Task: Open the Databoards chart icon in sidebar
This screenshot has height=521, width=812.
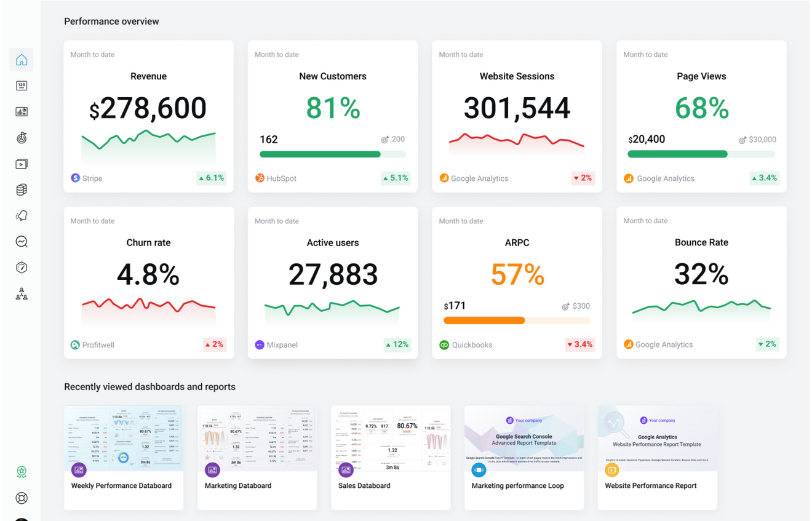Action: 22,112
